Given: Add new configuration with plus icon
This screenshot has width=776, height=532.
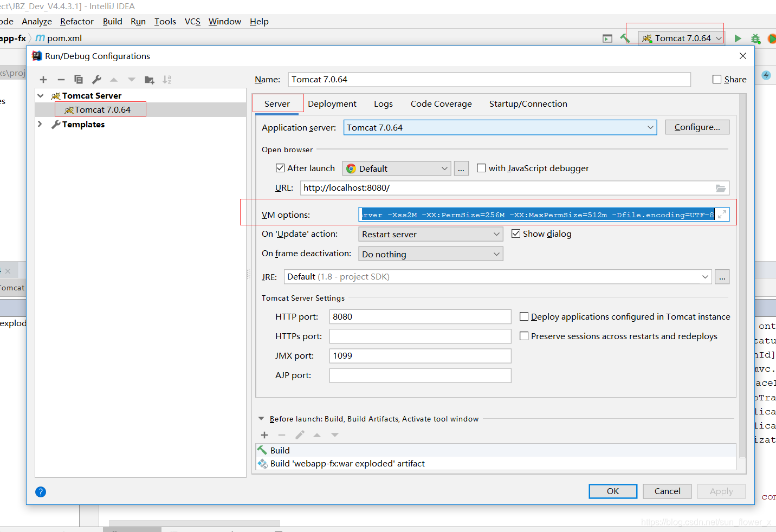Looking at the screenshot, I should coord(43,80).
